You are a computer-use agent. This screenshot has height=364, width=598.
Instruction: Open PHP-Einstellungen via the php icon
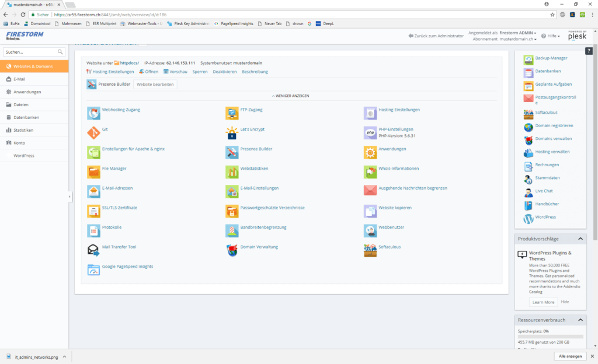click(370, 132)
